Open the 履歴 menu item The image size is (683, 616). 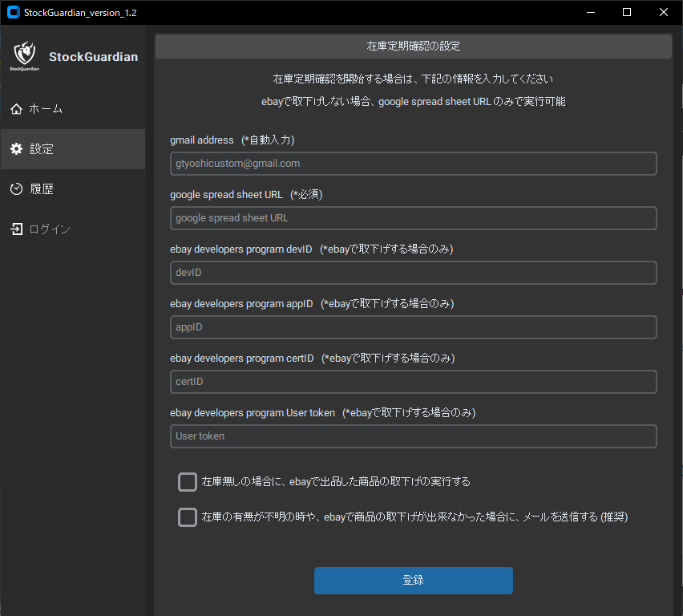pos(73,188)
